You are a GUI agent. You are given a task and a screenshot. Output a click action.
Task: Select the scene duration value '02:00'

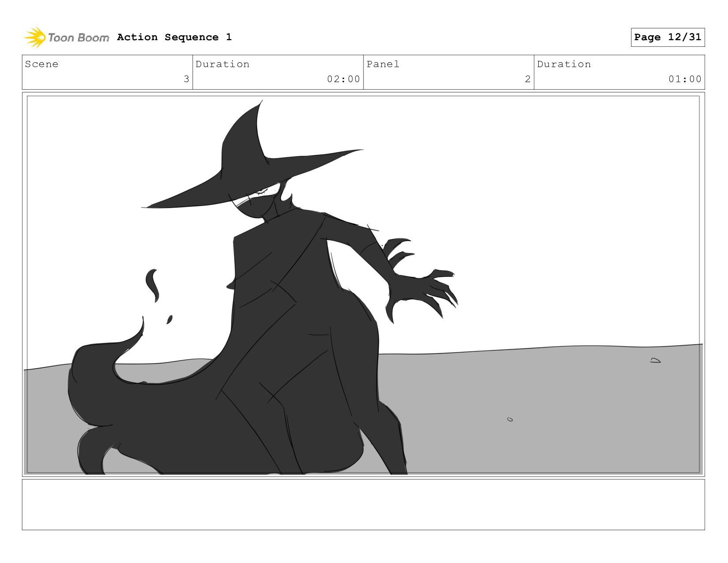343,79
